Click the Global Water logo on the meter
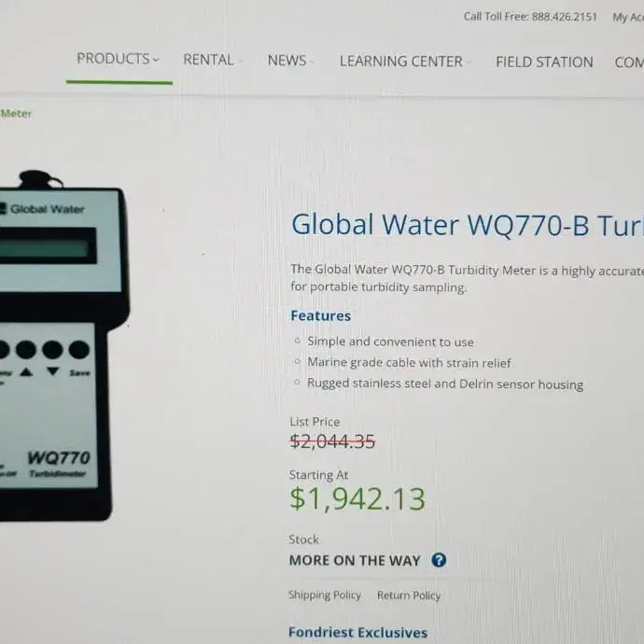The height and width of the screenshot is (644, 644). (x=42, y=209)
